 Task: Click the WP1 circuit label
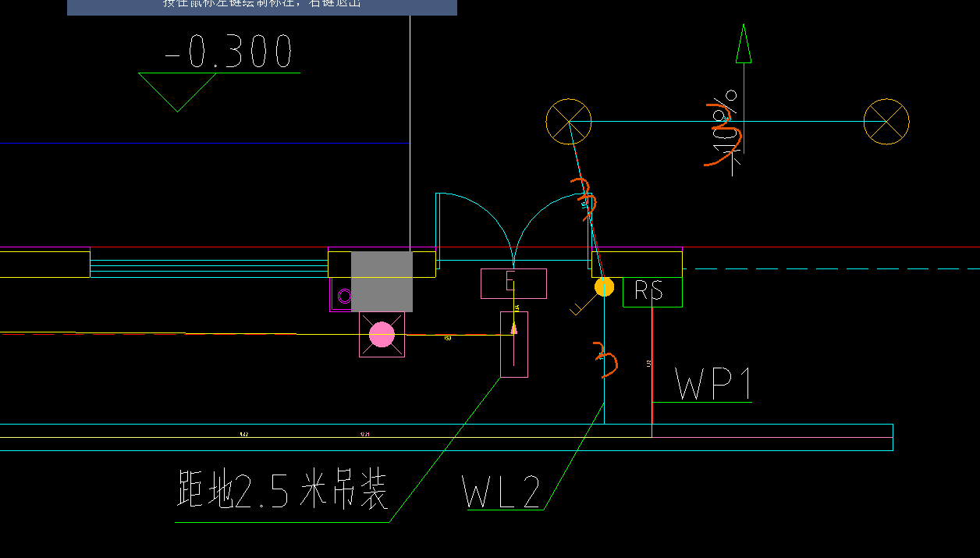click(713, 386)
